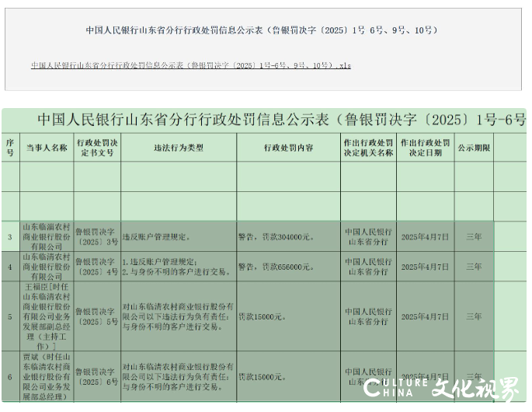Screen dimensions: 532x412
Task: Click the 警告，罚款656000元 cell
Action: coord(289,267)
